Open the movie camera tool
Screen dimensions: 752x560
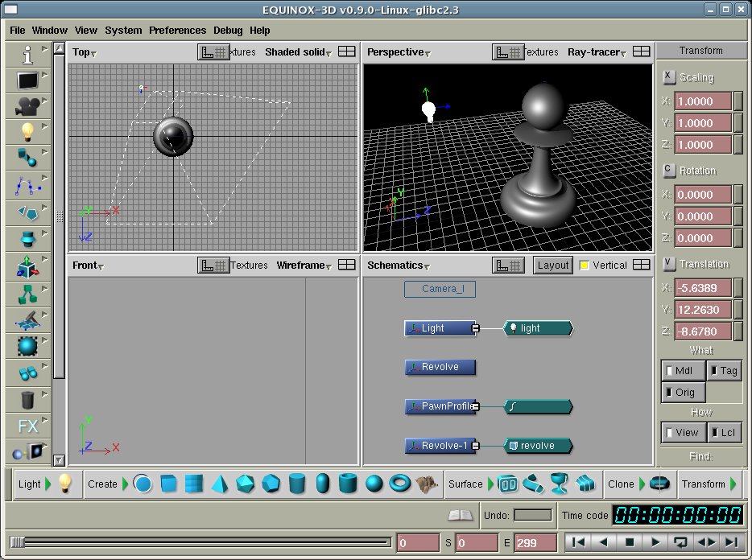click(x=27, y=106)
